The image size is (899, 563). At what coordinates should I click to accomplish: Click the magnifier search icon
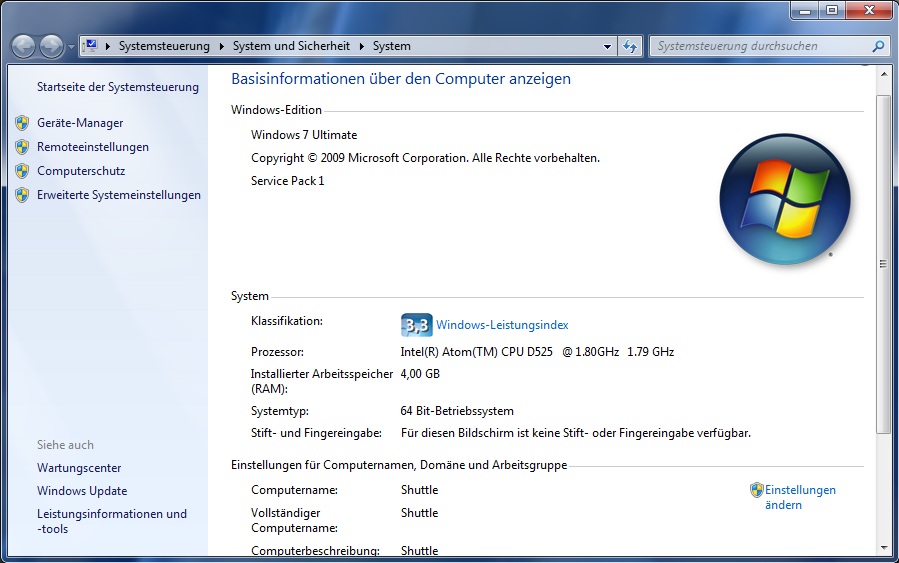click(x=878, y=46)
